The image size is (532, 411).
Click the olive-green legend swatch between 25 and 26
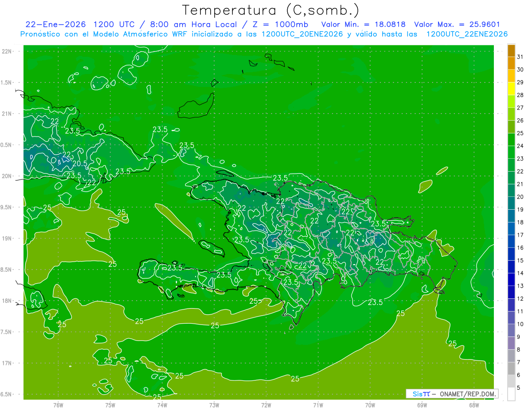tap(511, 127)
